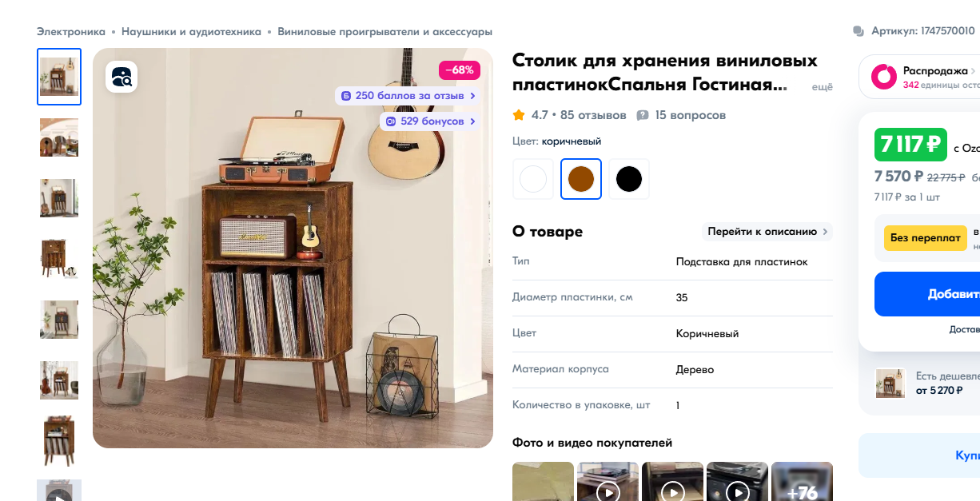
Task: Click the pink Распродажа logo icon
Action: coord(883,76)
